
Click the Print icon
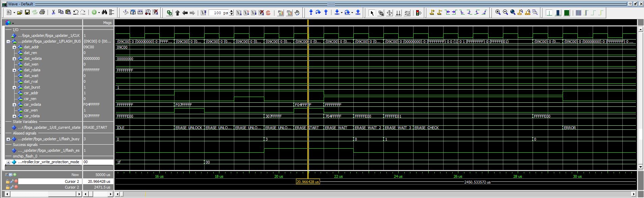pos(42,13)
